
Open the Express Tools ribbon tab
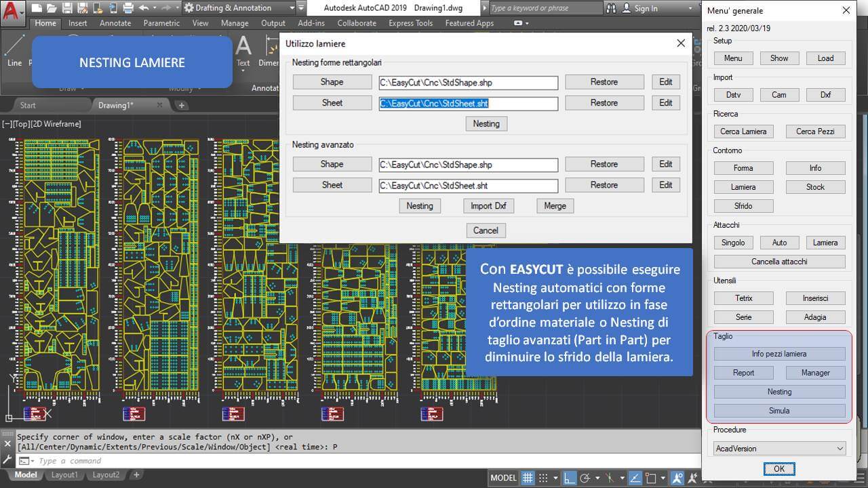pos(410,23)
